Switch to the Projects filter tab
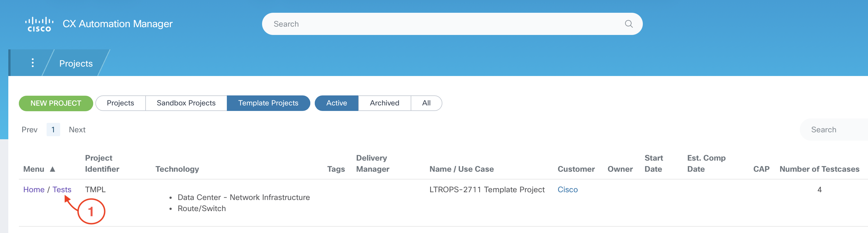Image resolution: width=868 pixels, height=233 pixels. click(120, 103)
